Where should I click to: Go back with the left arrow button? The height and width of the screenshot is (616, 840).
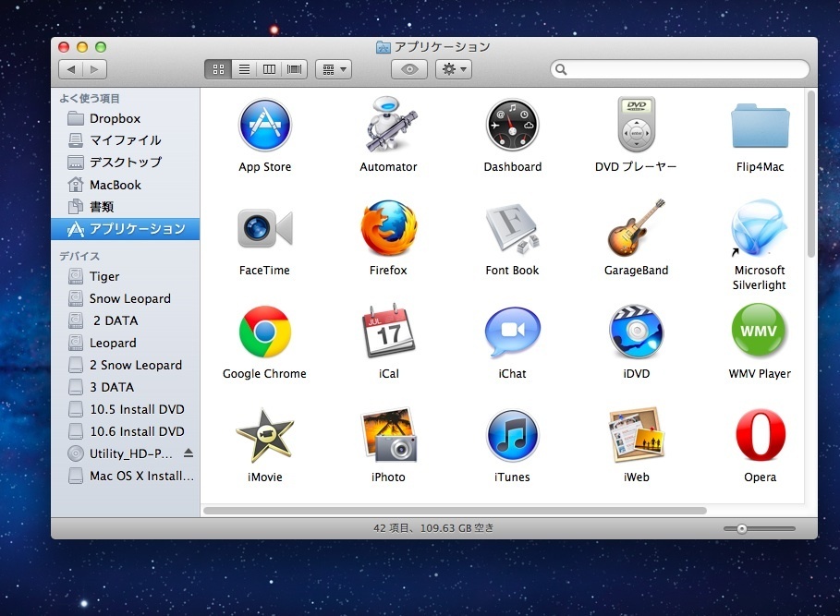[70, 69]
